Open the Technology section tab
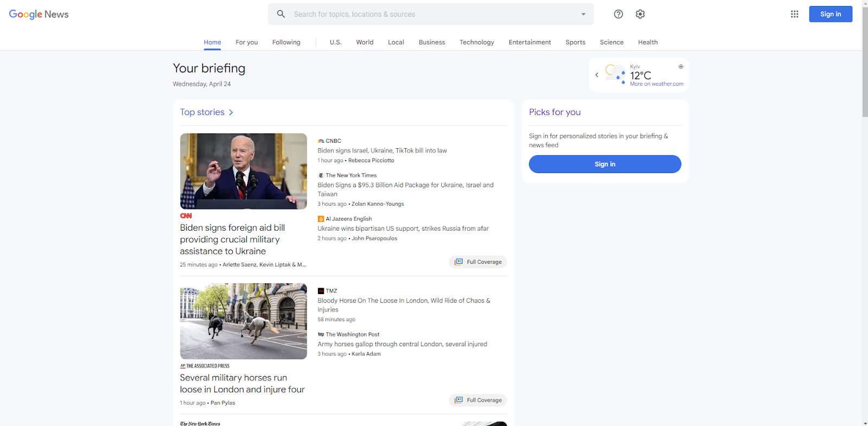868x426 pixels. click(477, 42)
